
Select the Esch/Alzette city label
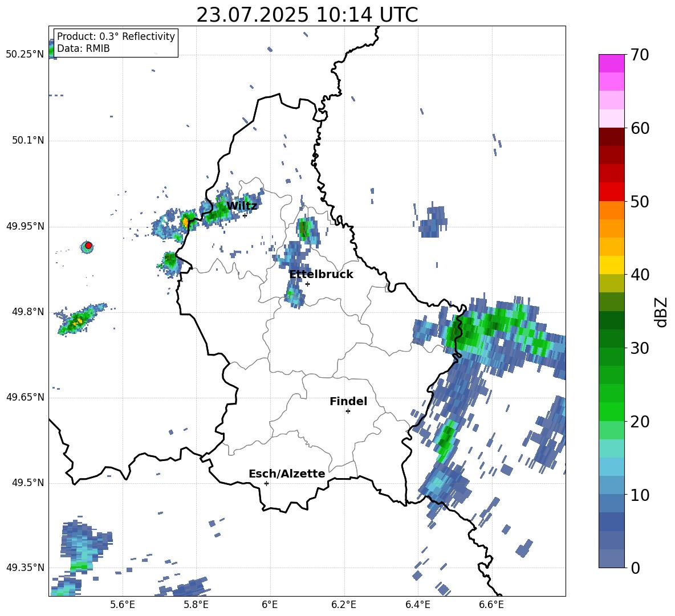tap(287, 474)
